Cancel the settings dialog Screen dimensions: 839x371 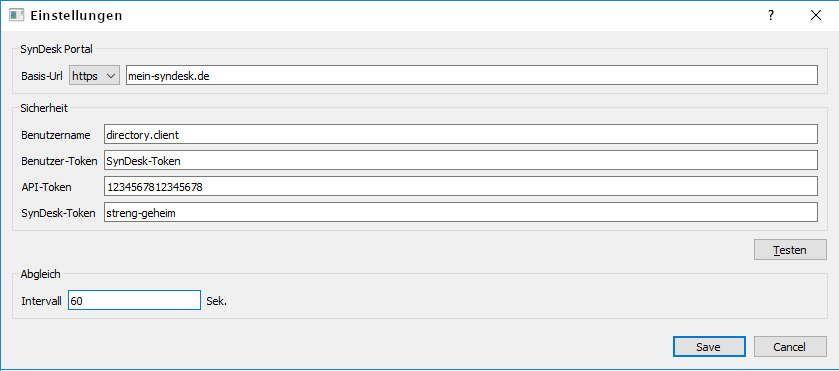click(790, 347)
